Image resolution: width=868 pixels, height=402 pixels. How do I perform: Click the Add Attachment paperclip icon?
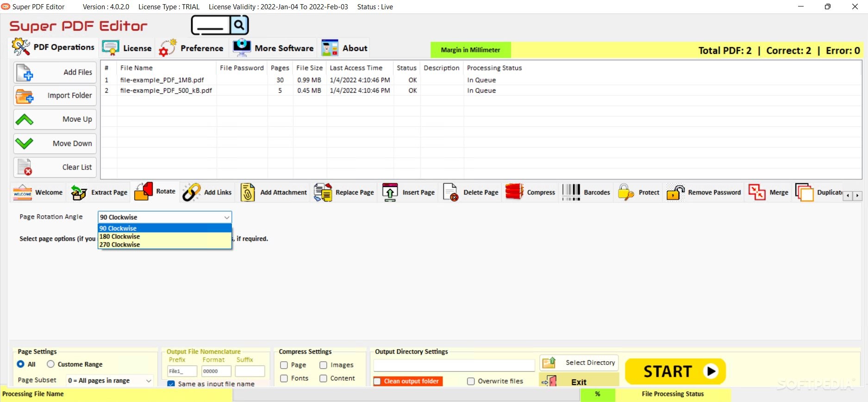[x=248, y=192]
